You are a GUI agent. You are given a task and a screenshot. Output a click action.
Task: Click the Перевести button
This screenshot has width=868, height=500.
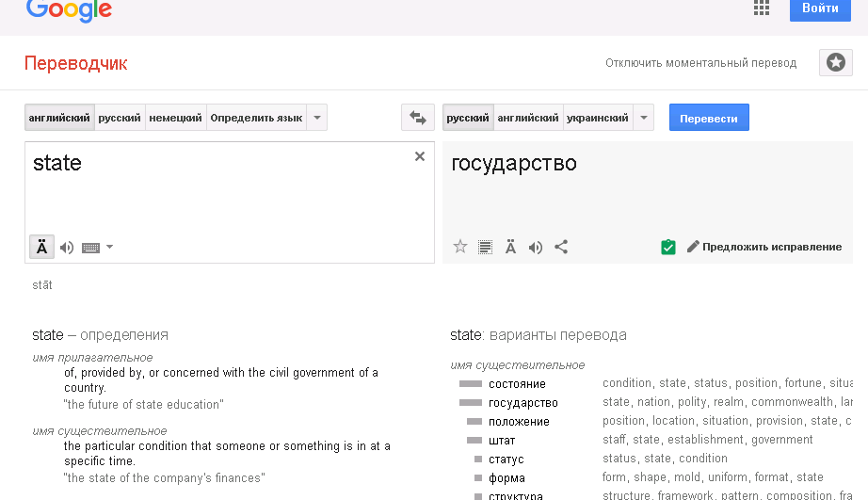pyautogui.click(x=709, y=118)
